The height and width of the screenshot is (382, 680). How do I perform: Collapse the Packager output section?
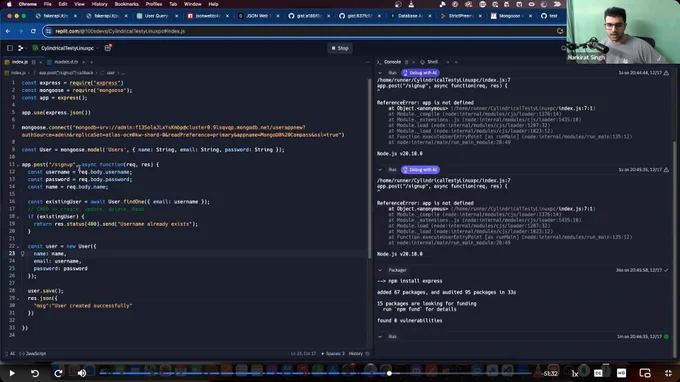coord(380,270)
